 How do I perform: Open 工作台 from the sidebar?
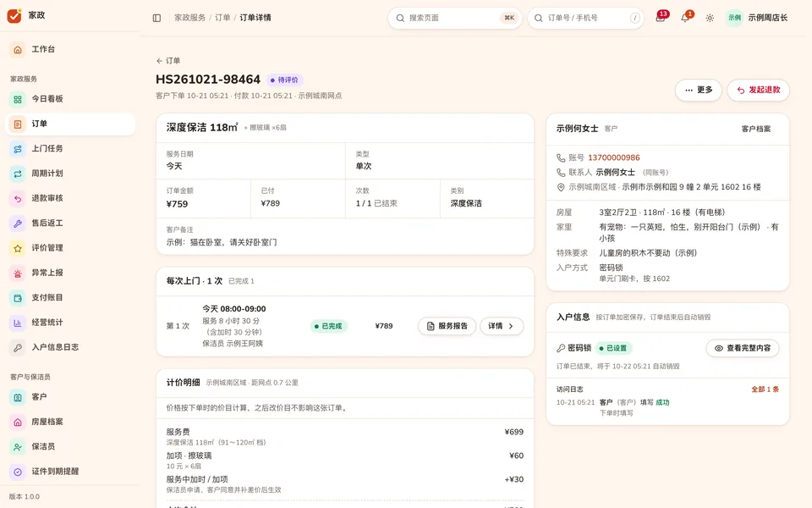[70, 49]
